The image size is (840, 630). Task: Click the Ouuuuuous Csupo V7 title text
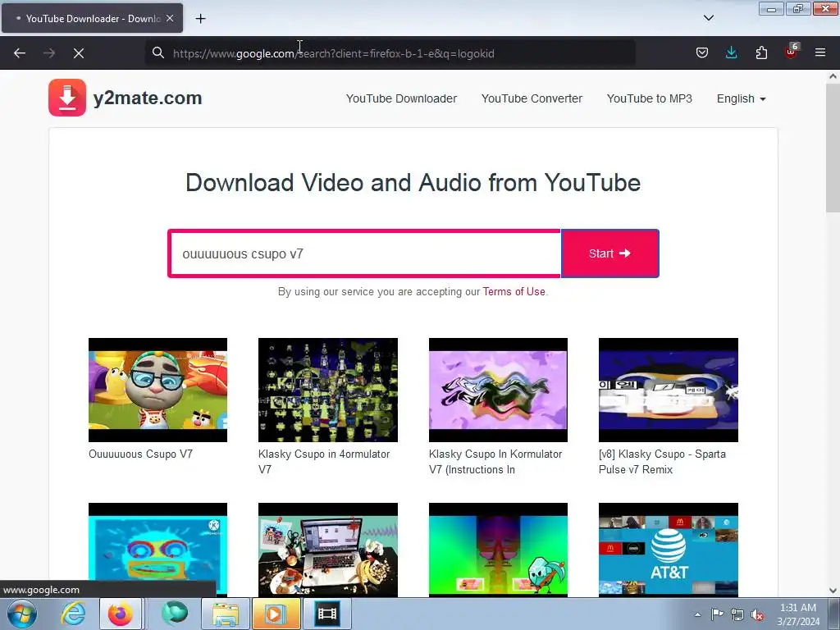click(x=140, y=454)
